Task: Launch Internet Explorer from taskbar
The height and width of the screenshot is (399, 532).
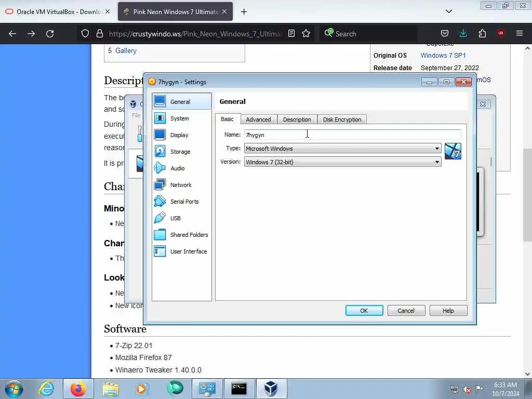Action: 46,389
